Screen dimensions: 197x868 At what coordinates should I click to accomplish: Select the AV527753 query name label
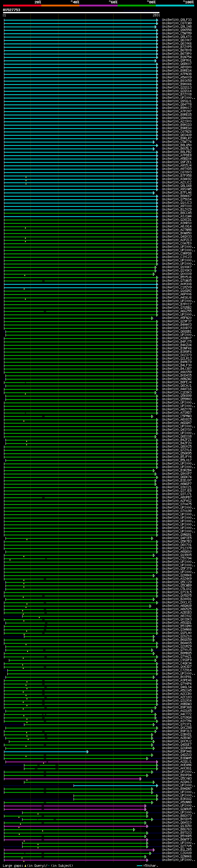coord(11,10)
